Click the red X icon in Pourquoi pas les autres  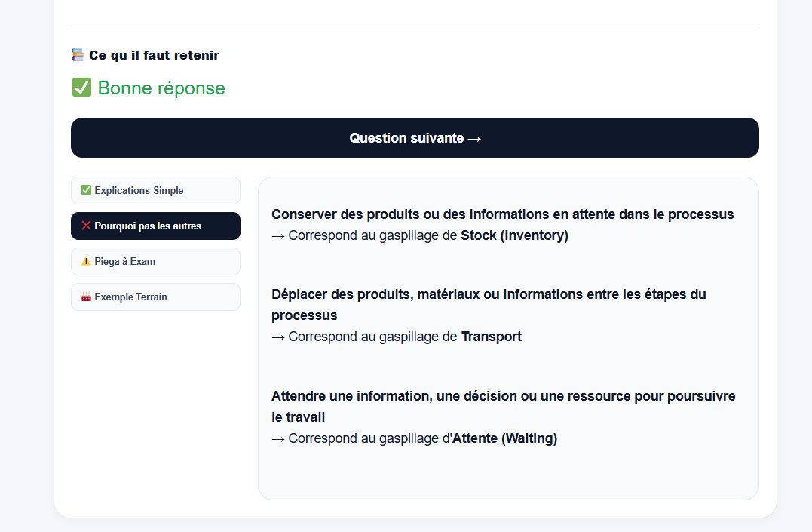(x=86, y=226)
